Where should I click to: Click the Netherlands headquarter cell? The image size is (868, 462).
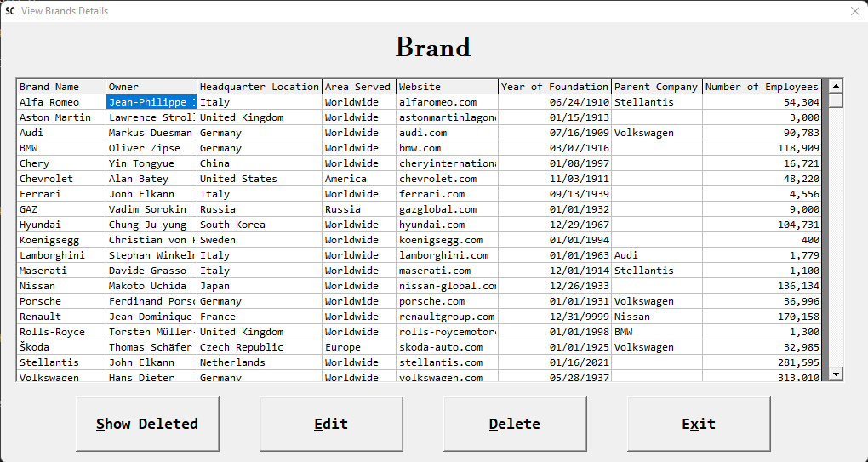260,362
